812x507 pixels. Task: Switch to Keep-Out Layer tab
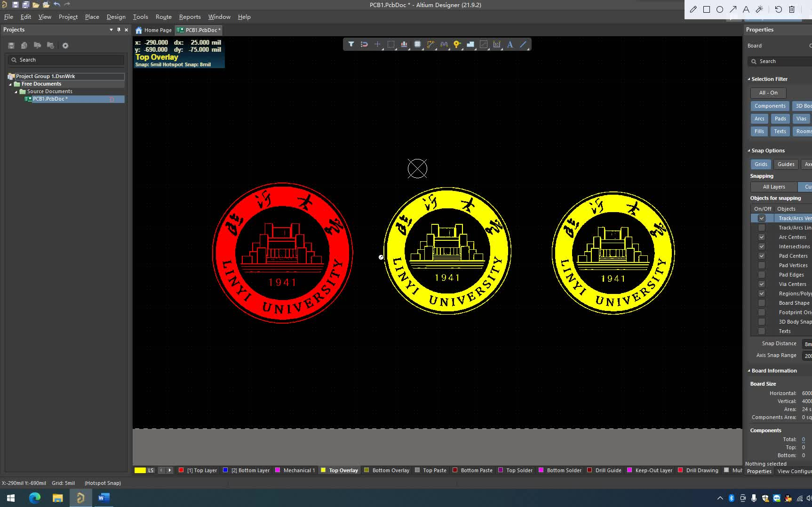click(650, 470)
